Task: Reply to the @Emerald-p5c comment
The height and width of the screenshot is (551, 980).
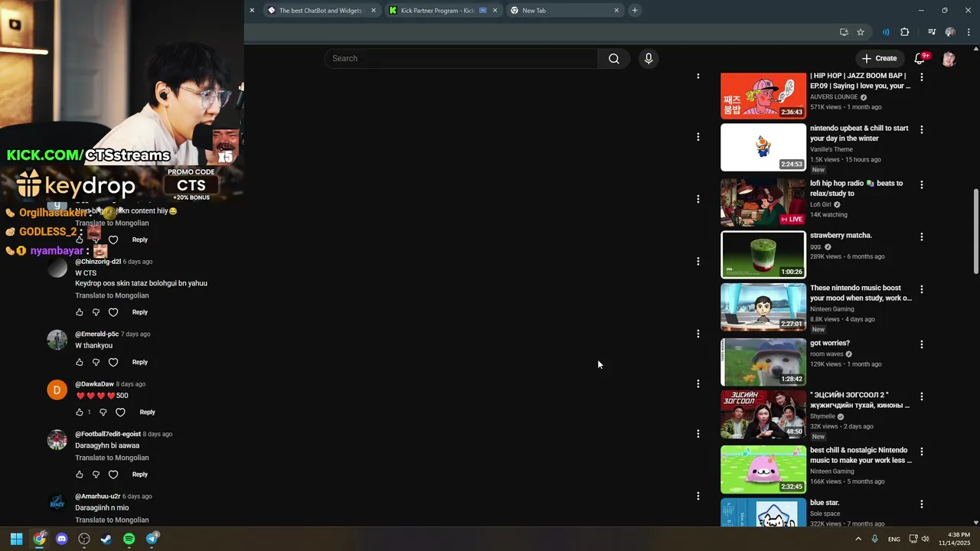Action: click(x=139, y=362)
